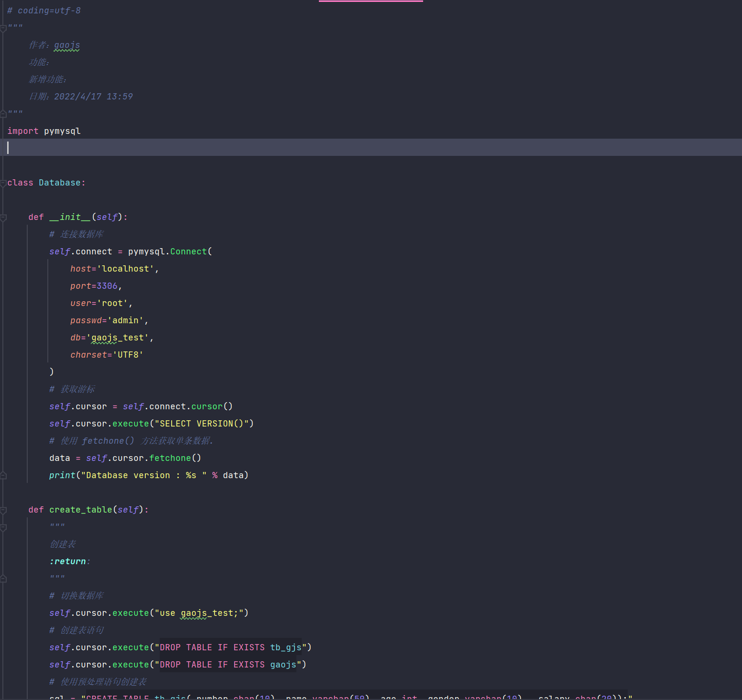
Task: Collapse the create_table docstring opening marker
Action: coord(3,527)
